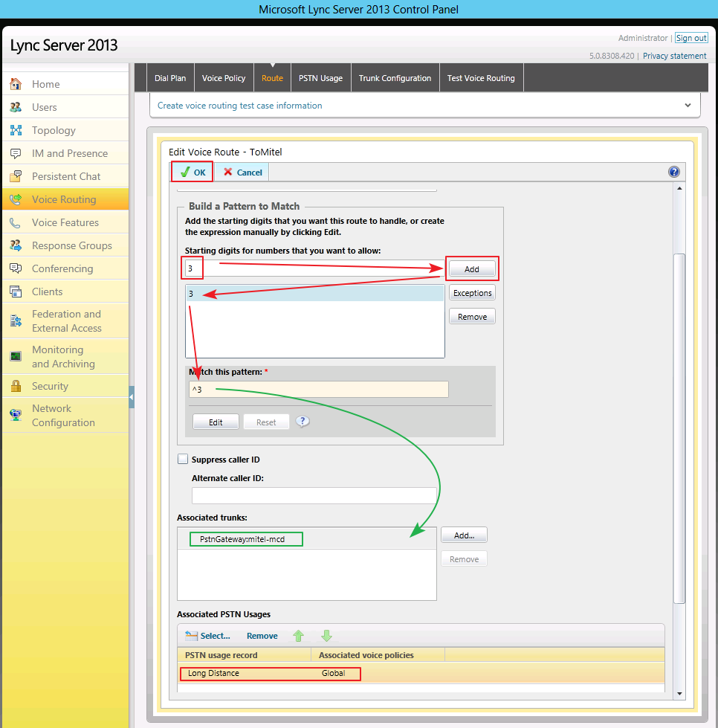Open Monitoring and Archiving
The image size is (718, 728).
click(61, 356)
